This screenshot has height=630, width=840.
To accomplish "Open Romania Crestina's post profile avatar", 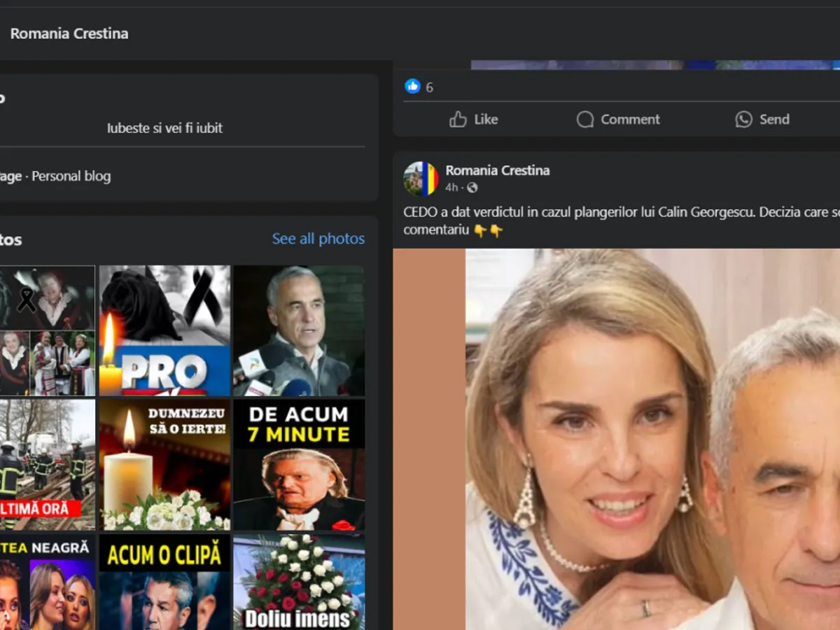I will coord(421,178).
